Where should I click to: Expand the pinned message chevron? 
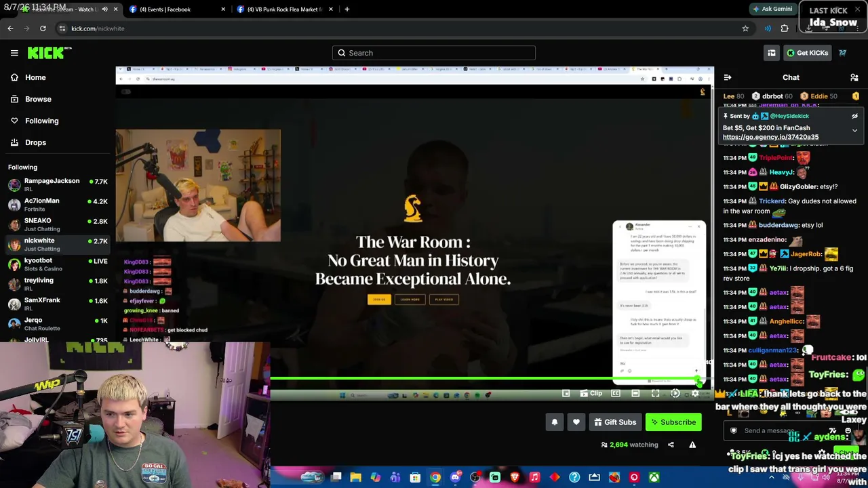coord(854,130)
